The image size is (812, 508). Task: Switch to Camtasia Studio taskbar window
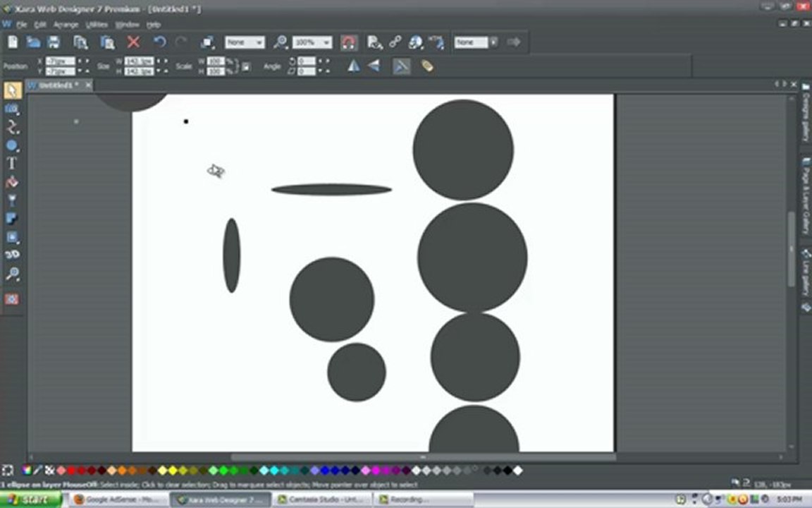click(x=321, y=500)
